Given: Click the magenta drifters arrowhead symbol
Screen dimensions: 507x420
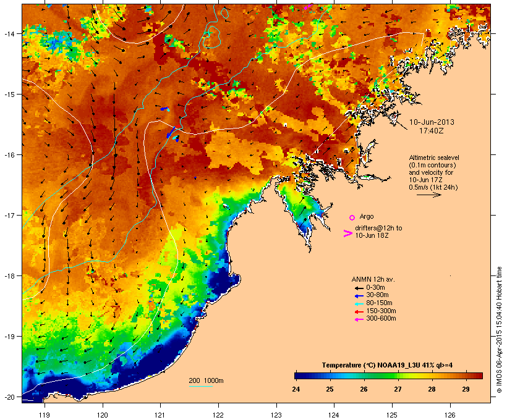Looking at the screenshot, I should (347, 233).
